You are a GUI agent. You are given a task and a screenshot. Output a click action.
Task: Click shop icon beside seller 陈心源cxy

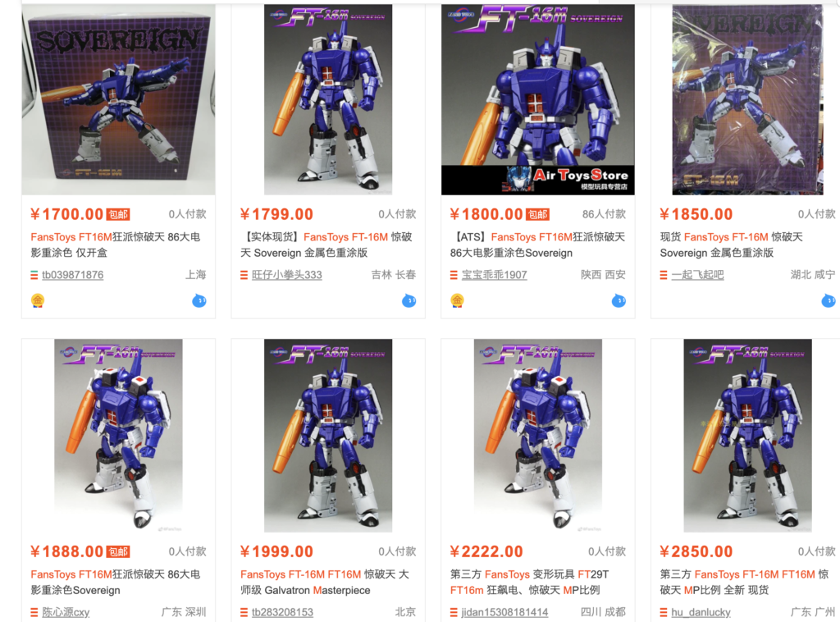click(34, 612)
